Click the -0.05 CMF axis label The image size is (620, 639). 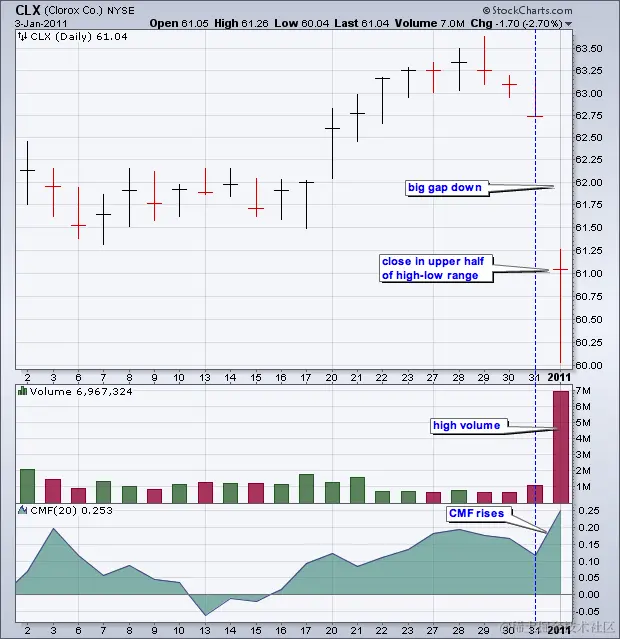pos(587,611)
